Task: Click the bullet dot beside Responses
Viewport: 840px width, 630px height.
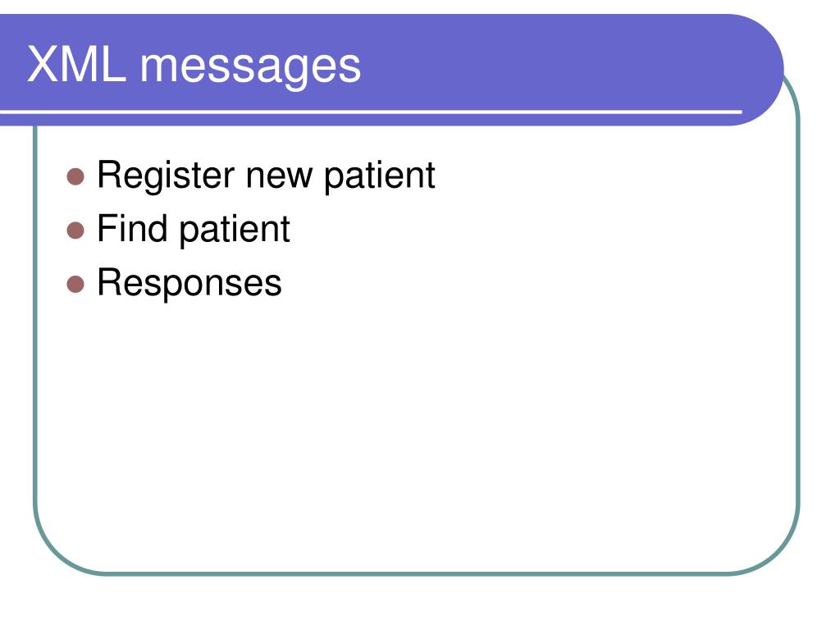Action: (x=75, y=285)
